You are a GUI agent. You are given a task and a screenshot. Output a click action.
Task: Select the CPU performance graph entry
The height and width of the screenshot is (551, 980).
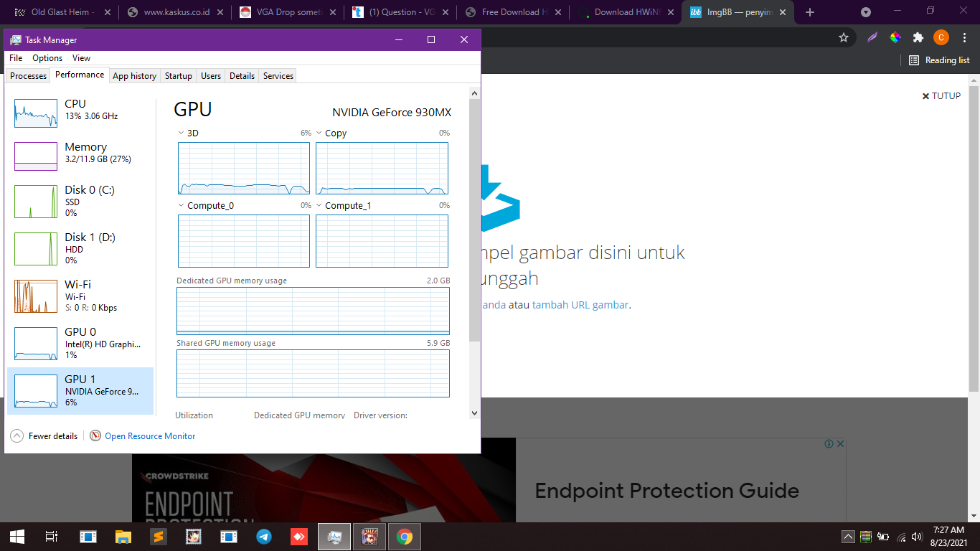click(80, 113)
